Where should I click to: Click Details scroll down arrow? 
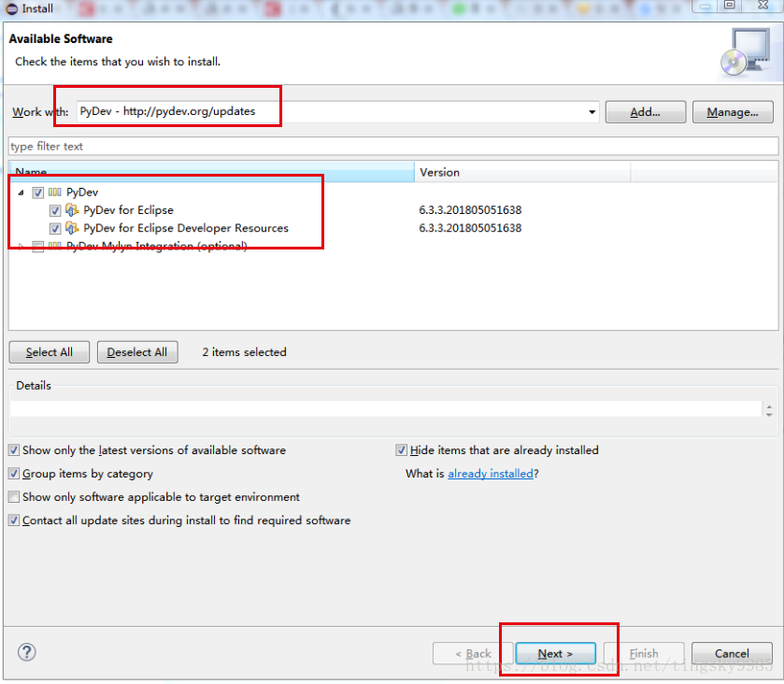(x=769, y=414)
